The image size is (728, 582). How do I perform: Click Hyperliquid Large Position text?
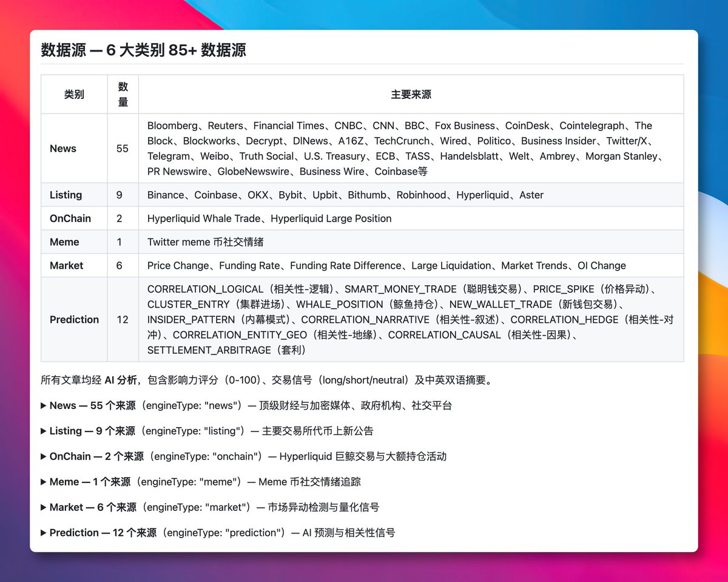pos(331,218)
